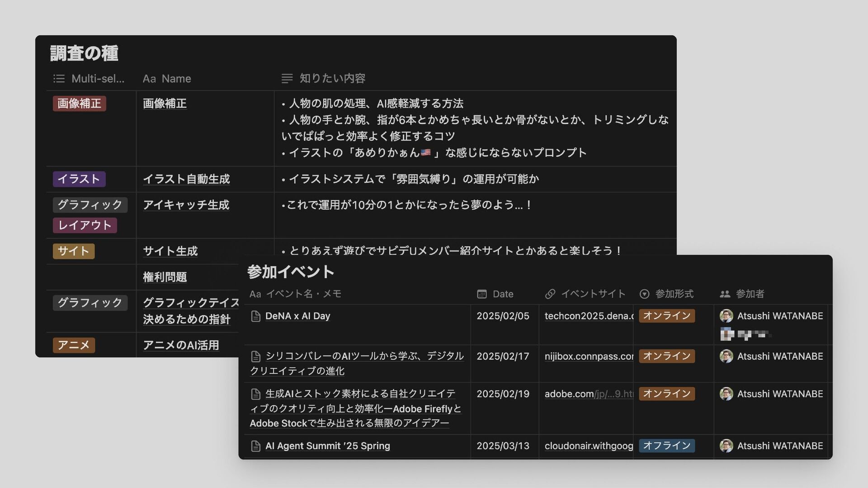This screenshot has height=488, width=868.
Task: Click the select icon beside 参加形式
Action: click(x=645, y=294)
